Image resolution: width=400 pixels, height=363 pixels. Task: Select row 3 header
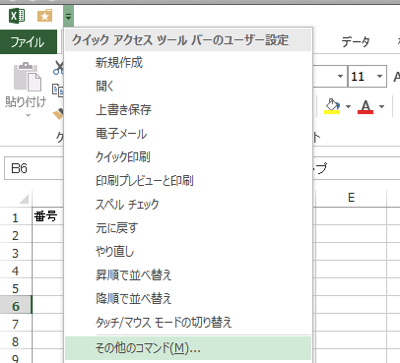point(16,253)
